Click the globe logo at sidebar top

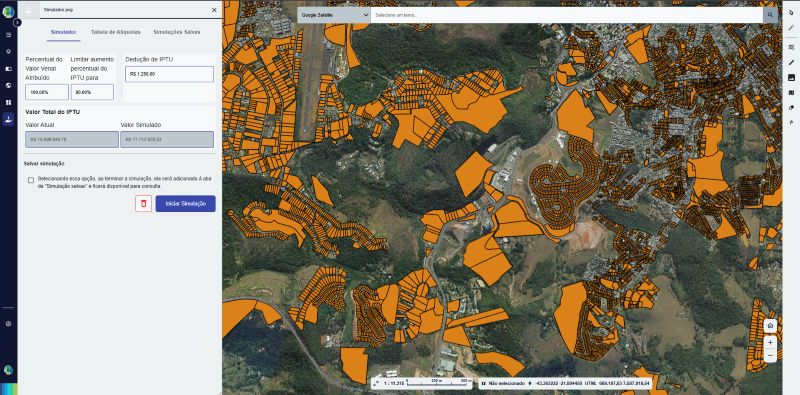[x=8, y=12]
